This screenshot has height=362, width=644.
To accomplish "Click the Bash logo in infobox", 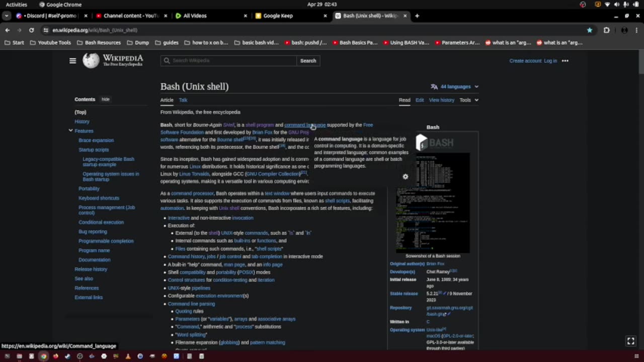I will 435,143.
